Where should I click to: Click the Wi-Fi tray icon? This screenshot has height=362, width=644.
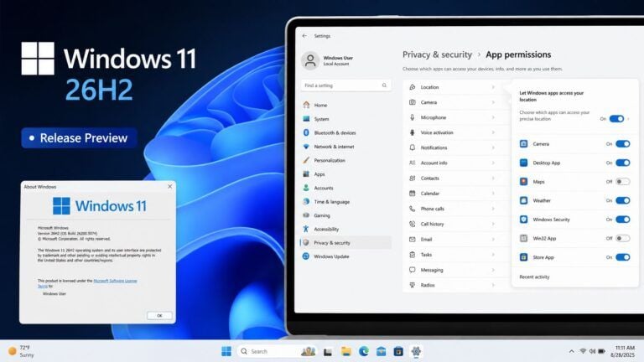(583, 351)
